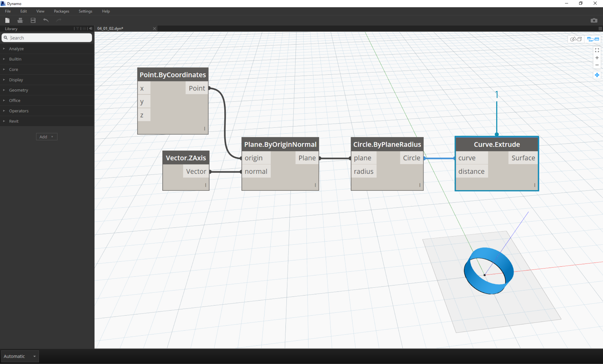Open the Edit menu
The width and height of the screenshot is (603, 364).
point(24,11)
